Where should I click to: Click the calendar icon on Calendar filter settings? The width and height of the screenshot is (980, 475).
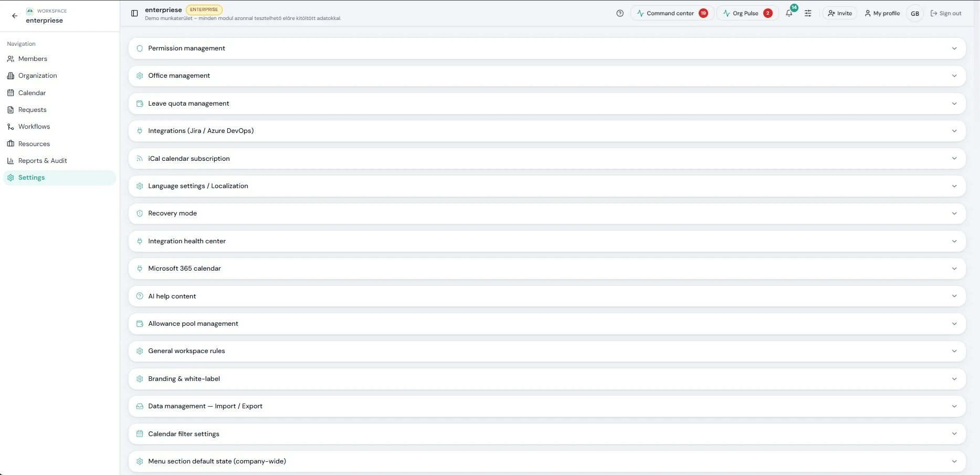pos(140,433)
